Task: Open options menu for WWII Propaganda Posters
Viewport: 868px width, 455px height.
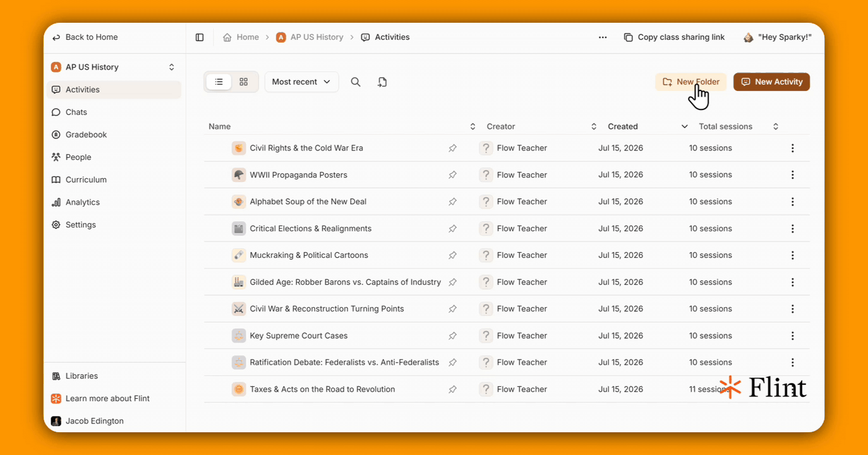Action: coord(792,175)
